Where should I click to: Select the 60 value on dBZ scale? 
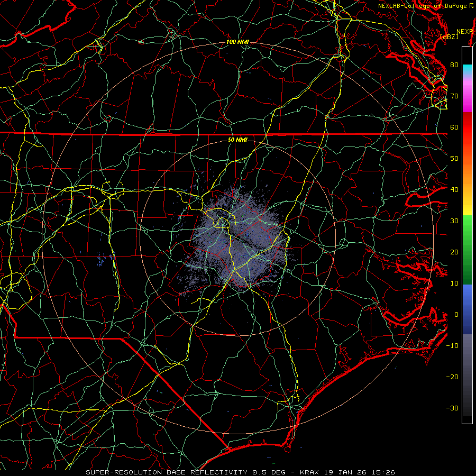[x=454, y=127]
